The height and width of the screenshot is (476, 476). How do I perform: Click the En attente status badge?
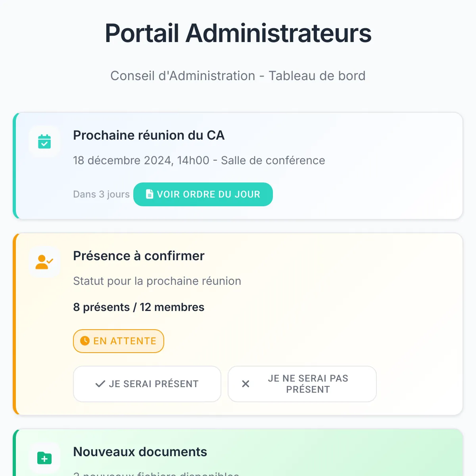click(119, 341)
